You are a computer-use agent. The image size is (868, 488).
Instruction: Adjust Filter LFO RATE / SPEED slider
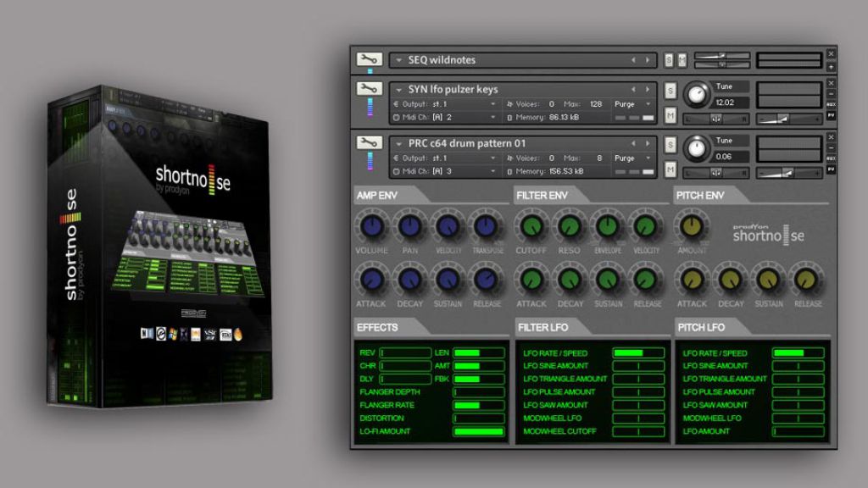(638, 353)
